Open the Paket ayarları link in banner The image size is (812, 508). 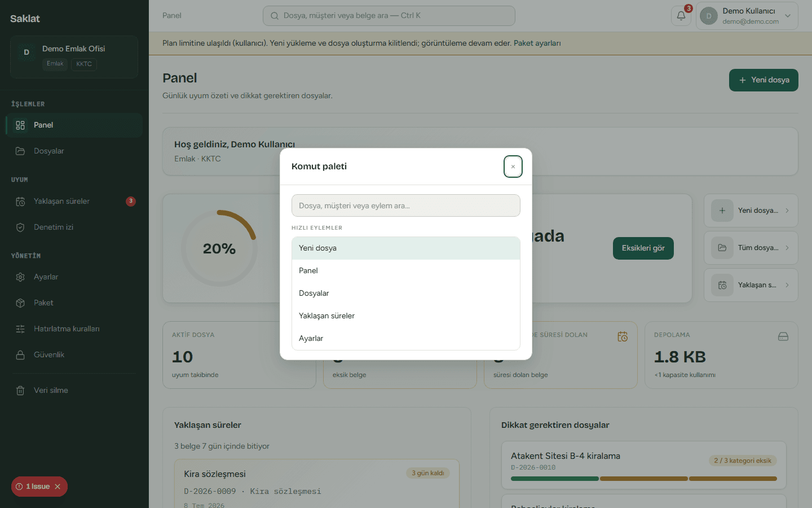[537, 43]
